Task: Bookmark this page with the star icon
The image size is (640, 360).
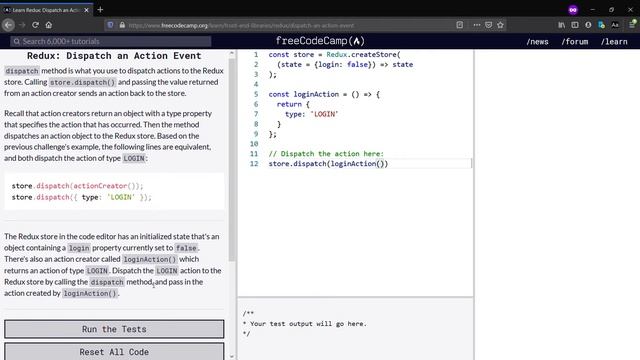Action: [x=500, y=25]
